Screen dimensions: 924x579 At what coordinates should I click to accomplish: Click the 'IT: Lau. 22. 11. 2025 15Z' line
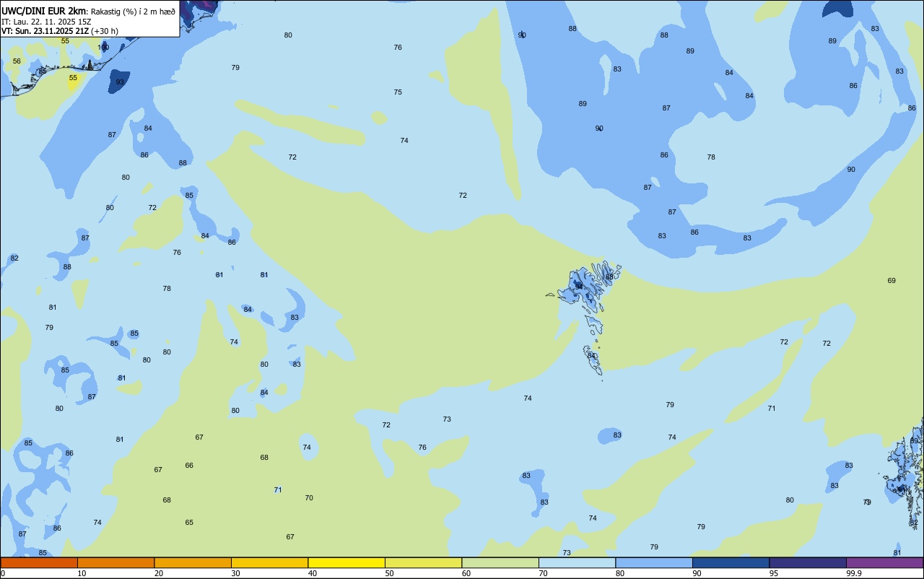46,21
